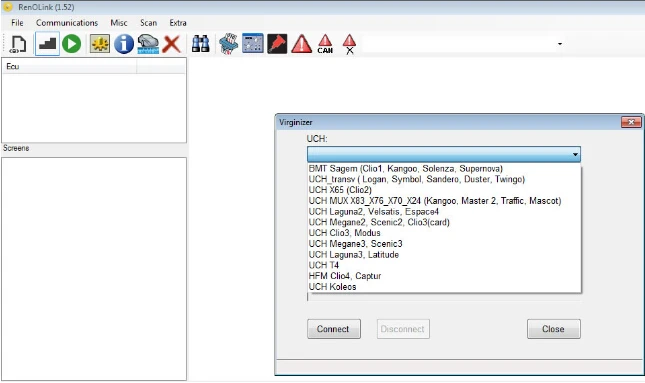Click the Close button in Virginizer

coord(554,329)
